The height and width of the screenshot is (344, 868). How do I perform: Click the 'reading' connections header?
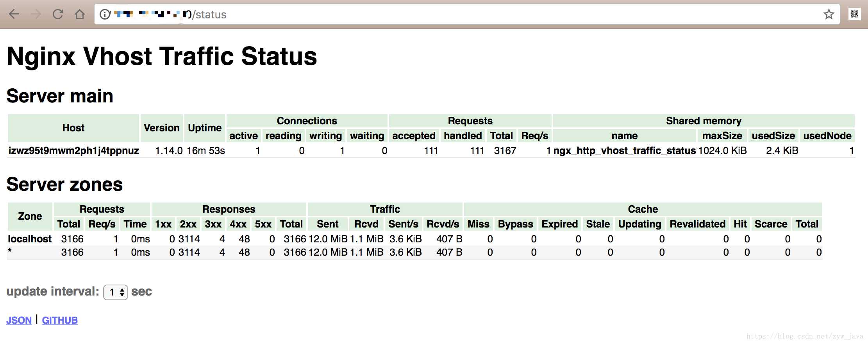tap(284, 136)
